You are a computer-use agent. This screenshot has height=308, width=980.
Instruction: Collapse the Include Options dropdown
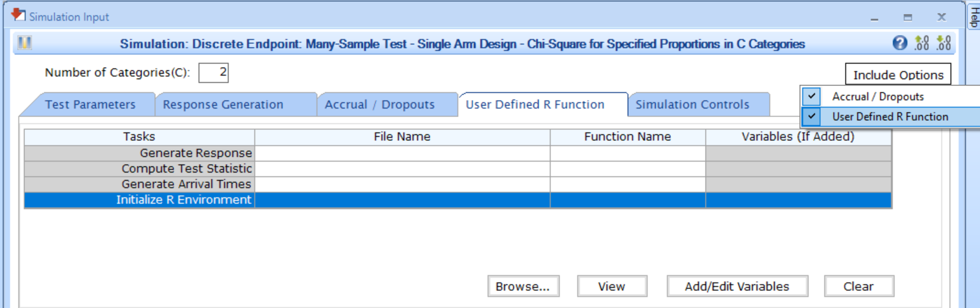(x=897, y=74)
